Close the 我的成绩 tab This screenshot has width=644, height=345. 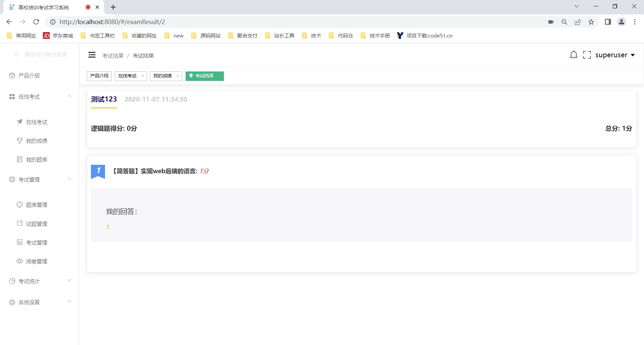(178, 76)
